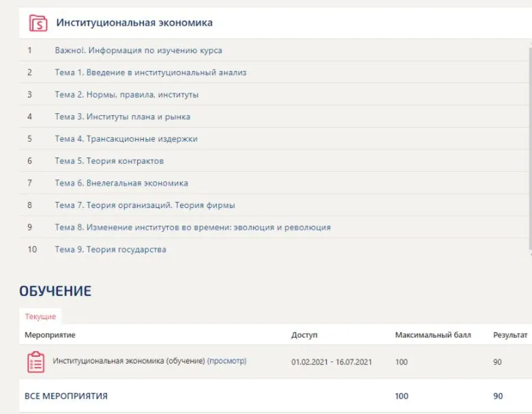The width and height of the screenshot is (532, 414).
Task: Click the Мероприятие column header
Action: pos(50,335)
